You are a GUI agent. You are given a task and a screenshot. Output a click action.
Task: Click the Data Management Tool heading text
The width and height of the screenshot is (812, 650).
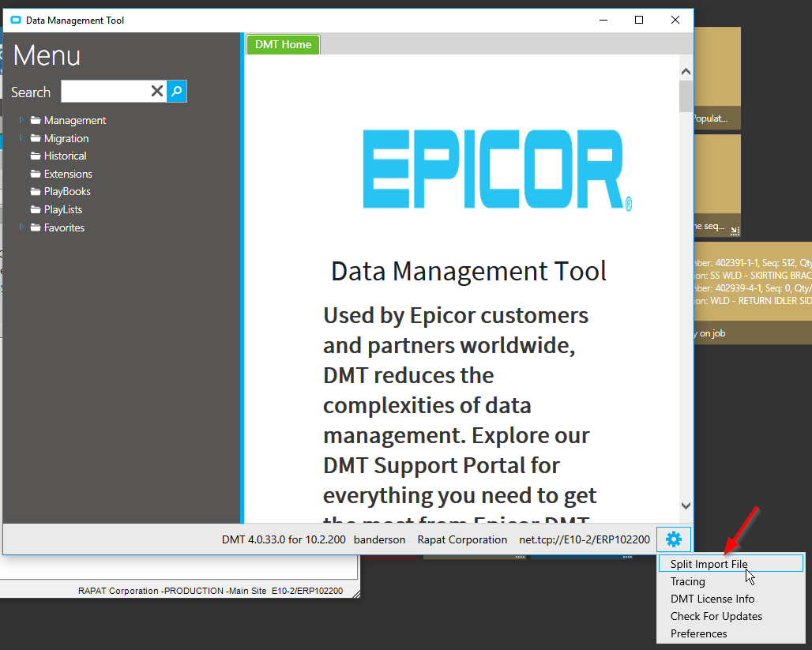click(x=468, y=272)
